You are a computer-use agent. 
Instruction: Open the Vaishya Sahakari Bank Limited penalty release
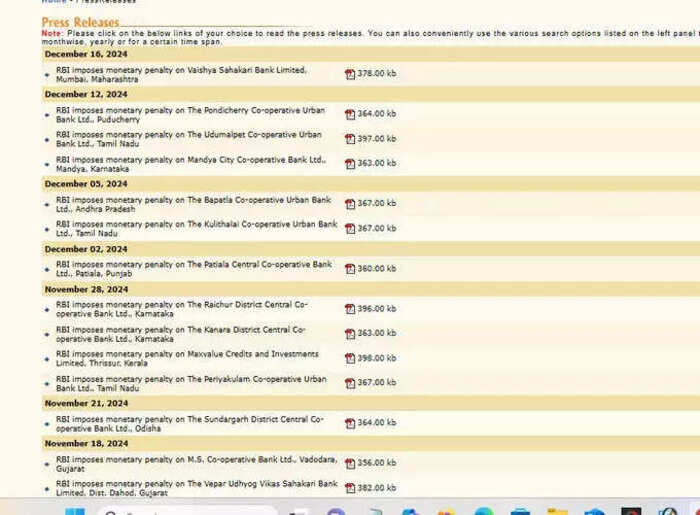[x=181, y=75]
